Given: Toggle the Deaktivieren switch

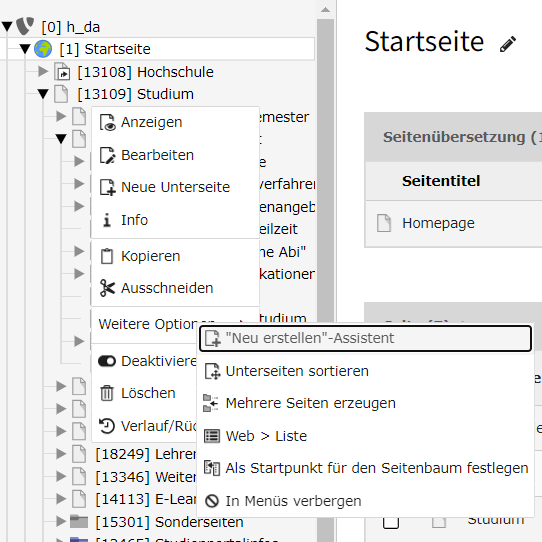Looking at the screenshot, I should tap(107, 361).
